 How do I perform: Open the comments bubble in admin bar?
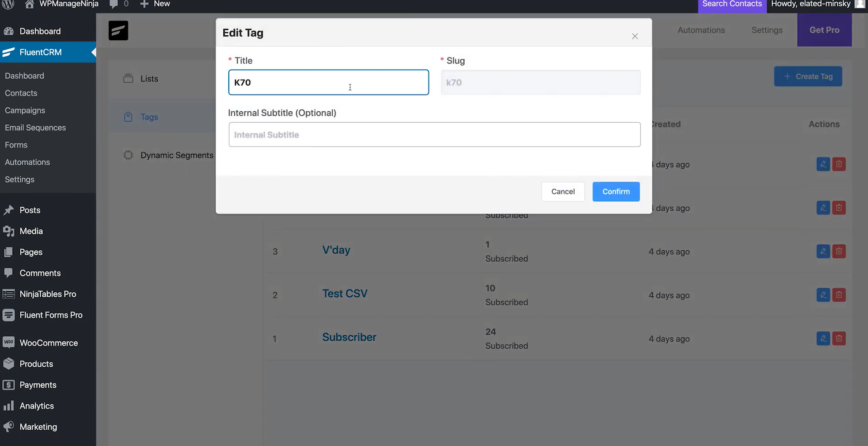click(114, 4)
